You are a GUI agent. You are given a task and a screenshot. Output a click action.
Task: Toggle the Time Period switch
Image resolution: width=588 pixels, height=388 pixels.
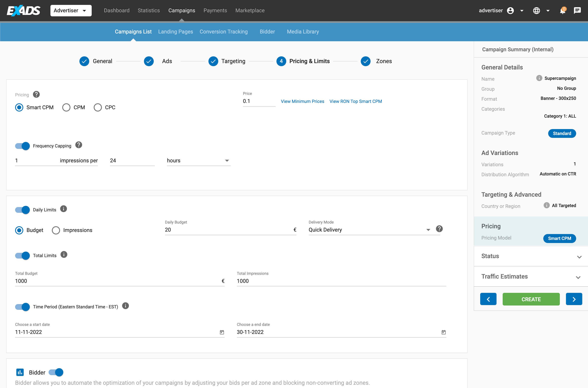22,307
